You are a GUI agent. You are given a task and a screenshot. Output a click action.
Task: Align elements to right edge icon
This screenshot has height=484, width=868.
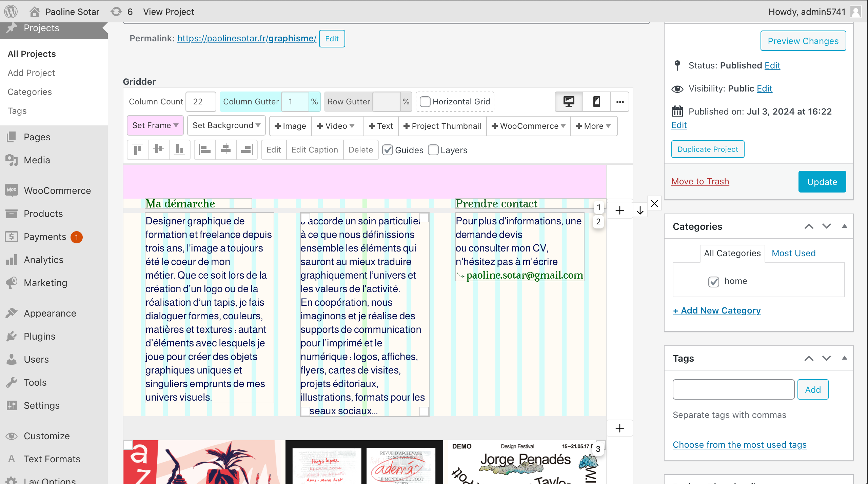(x=246, y=149)
